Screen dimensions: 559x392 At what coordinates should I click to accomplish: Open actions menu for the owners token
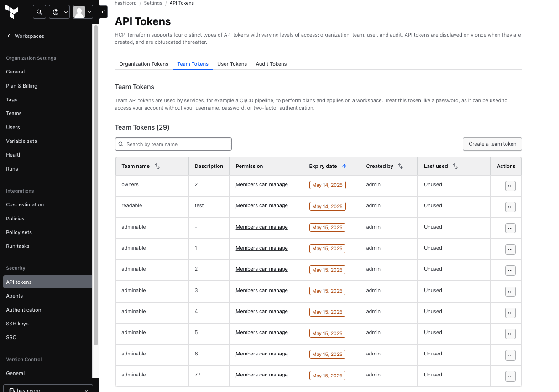(x=510, y=185)
